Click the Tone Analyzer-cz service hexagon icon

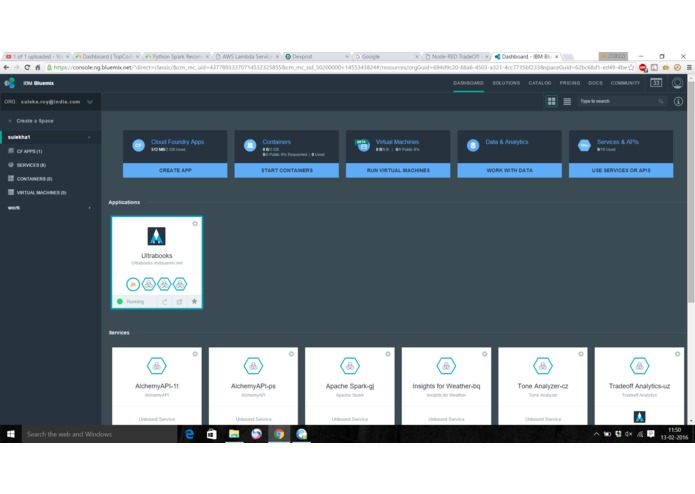[543, 366]
